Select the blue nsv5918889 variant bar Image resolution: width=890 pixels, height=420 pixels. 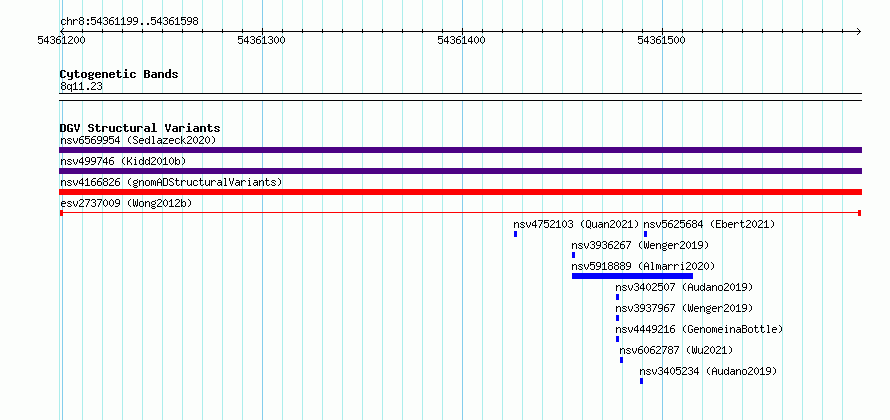click(x=632, y=276)
